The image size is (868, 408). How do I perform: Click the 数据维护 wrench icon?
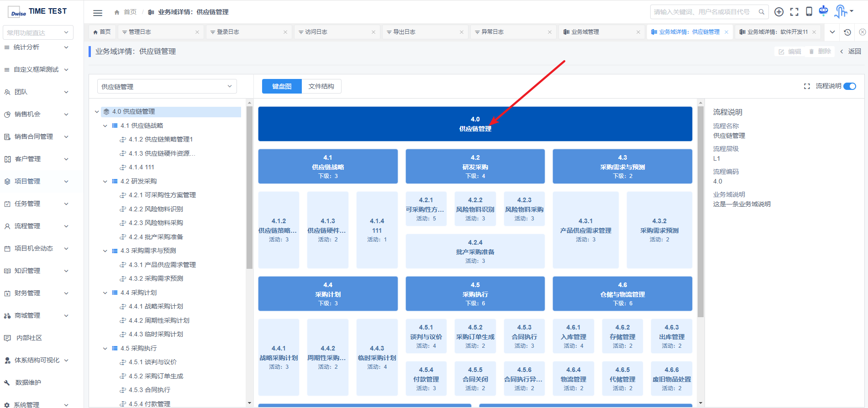pos(7,382)
